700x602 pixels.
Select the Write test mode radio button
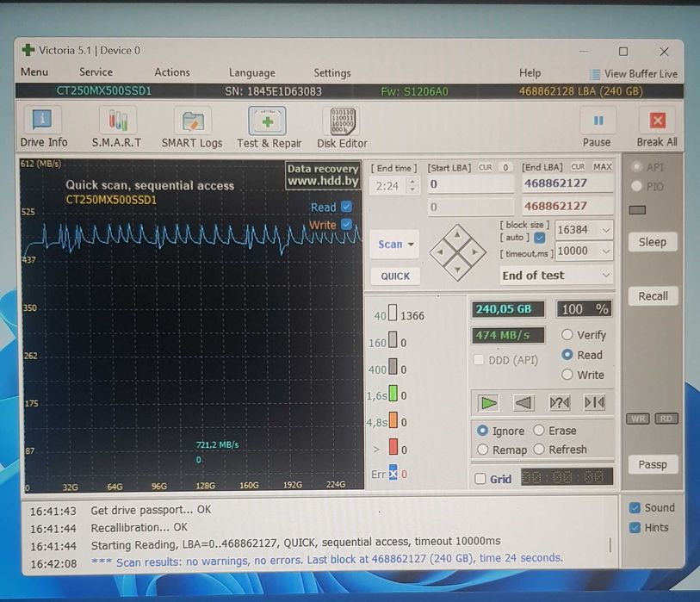tap(567, 375)
